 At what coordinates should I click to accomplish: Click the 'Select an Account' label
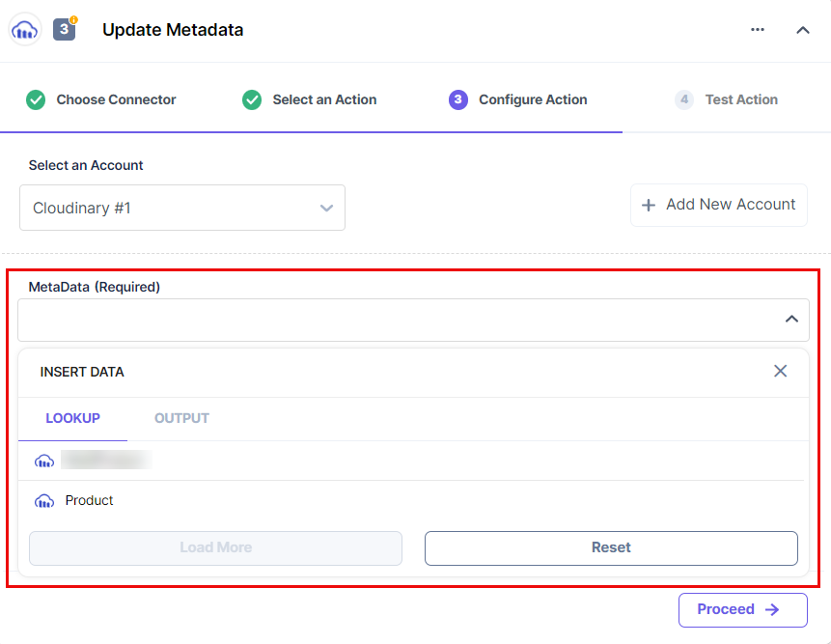pyautogui.click(x=86, y=165)
